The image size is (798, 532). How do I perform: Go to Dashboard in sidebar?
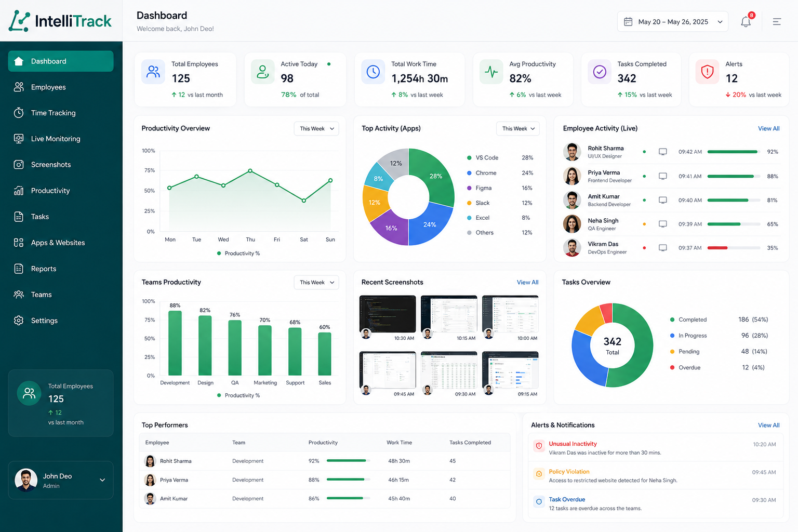61,61
